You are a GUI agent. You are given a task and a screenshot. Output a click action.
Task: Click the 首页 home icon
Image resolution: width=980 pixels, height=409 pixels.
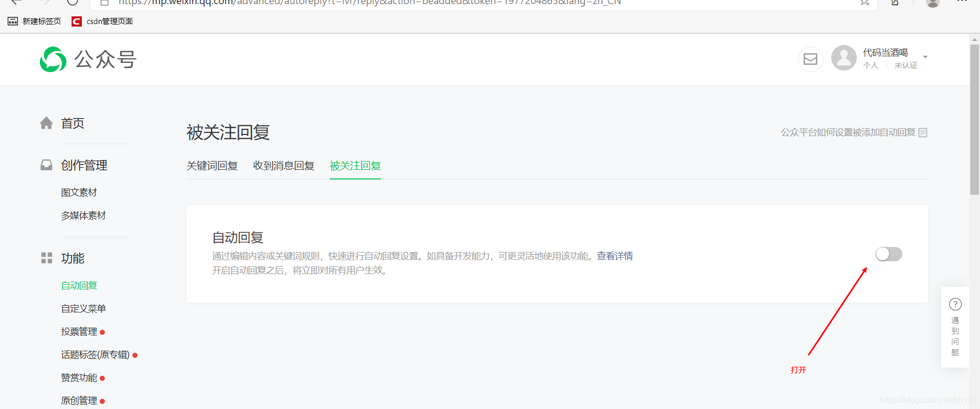(47, 123)
